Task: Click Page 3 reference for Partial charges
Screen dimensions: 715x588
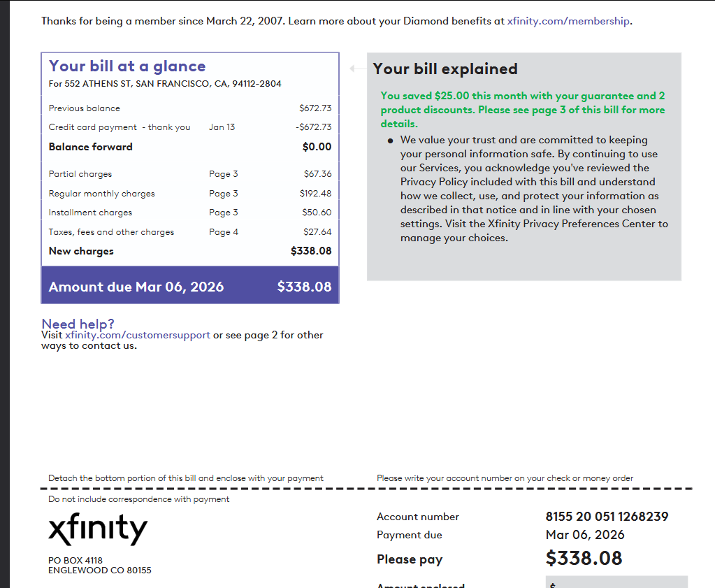Action: pyautogui.click(x=224, y=174)
